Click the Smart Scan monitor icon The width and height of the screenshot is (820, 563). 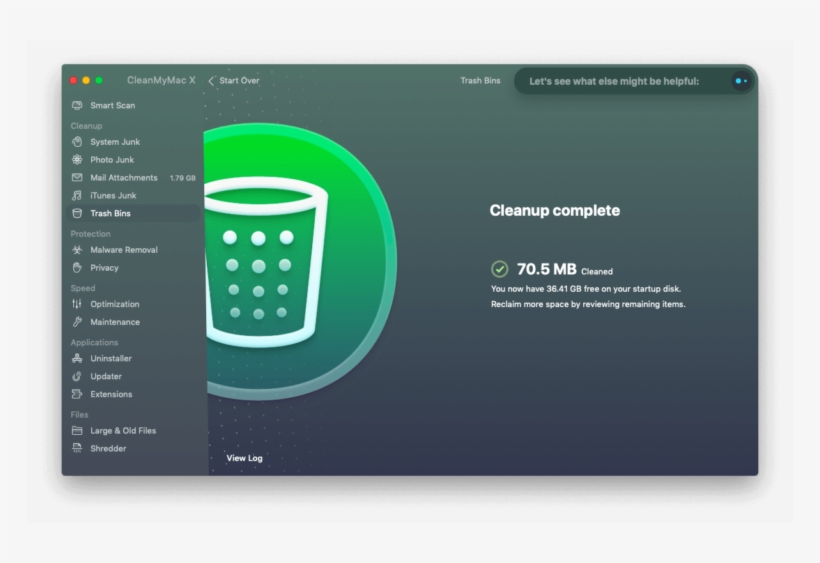77,105
